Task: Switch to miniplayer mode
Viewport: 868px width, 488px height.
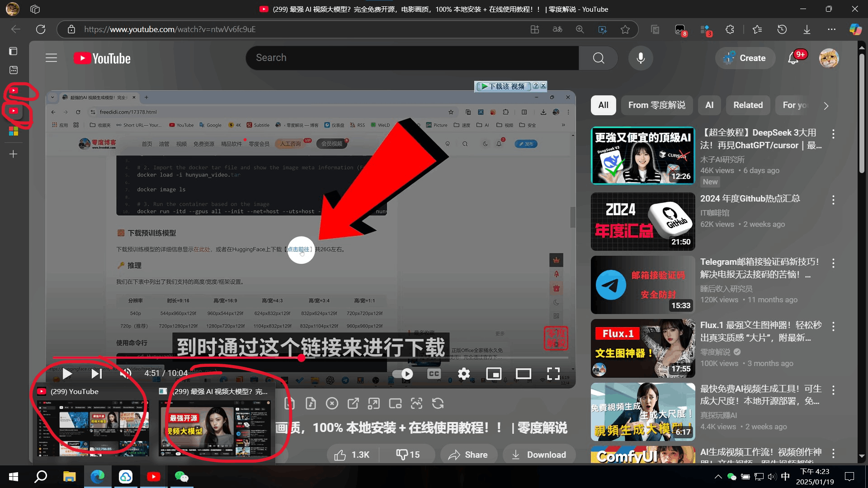Action: tap(494, 374)
